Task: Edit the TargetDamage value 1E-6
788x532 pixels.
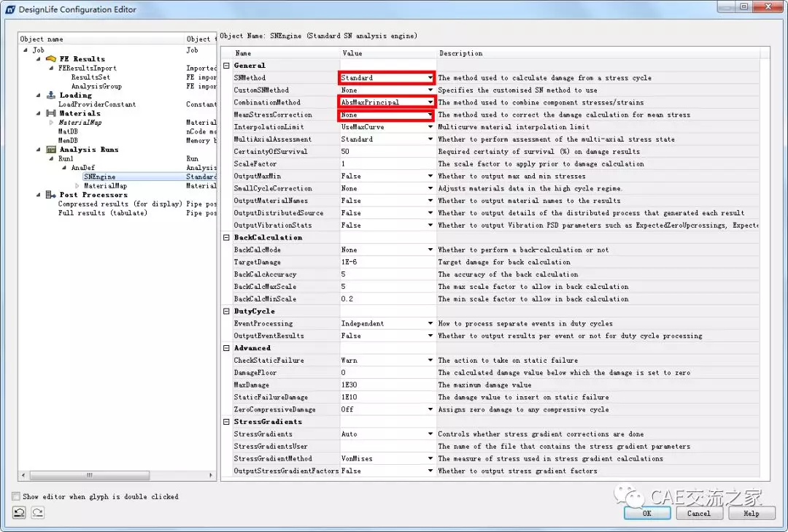Action: pyautogui.click(x=387, y=262)
